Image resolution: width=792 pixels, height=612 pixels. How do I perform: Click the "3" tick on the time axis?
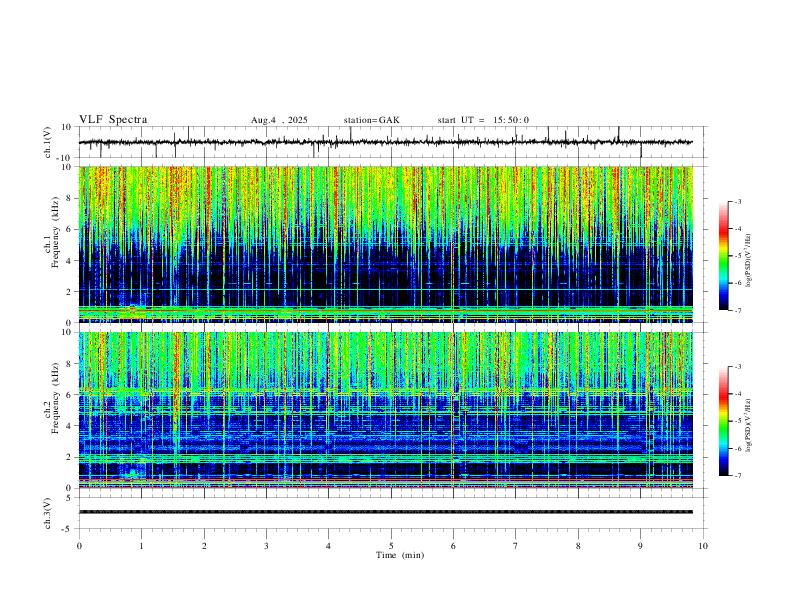point(266,546)
